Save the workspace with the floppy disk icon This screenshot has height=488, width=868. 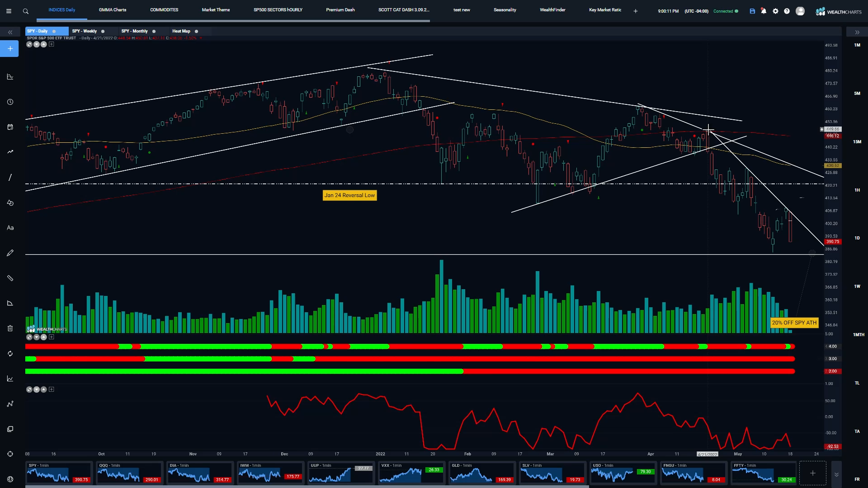(x=752, y=11)
